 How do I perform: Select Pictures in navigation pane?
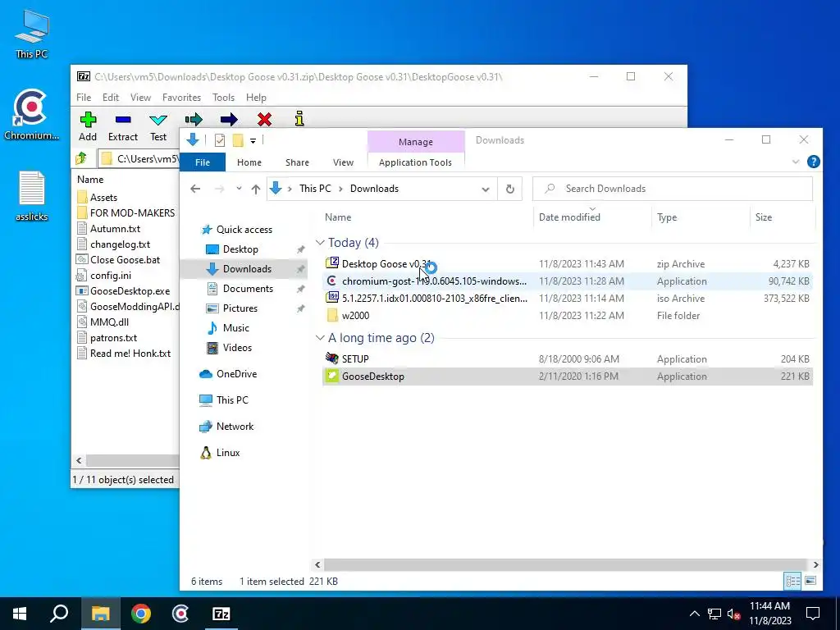pyautogui.click(x=232, y=308)
